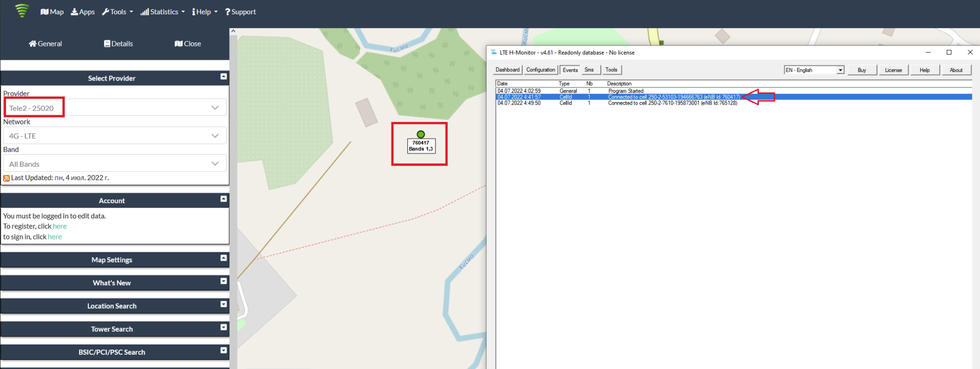Select event row with eNB Id:760417
This screenshot has width=980, height=369.
coord(733,97)
